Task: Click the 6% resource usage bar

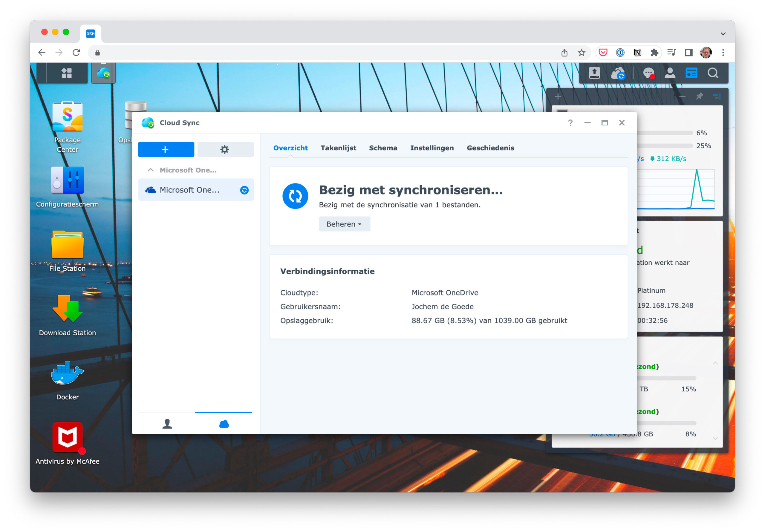Action: coord(665,133)
